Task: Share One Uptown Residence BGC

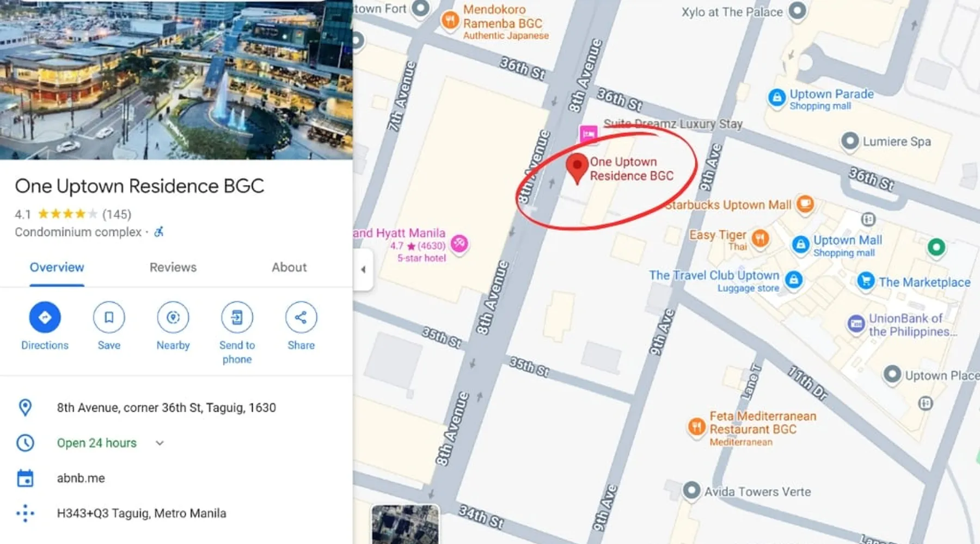Action: pyautogui.click(x=301, y=317)
